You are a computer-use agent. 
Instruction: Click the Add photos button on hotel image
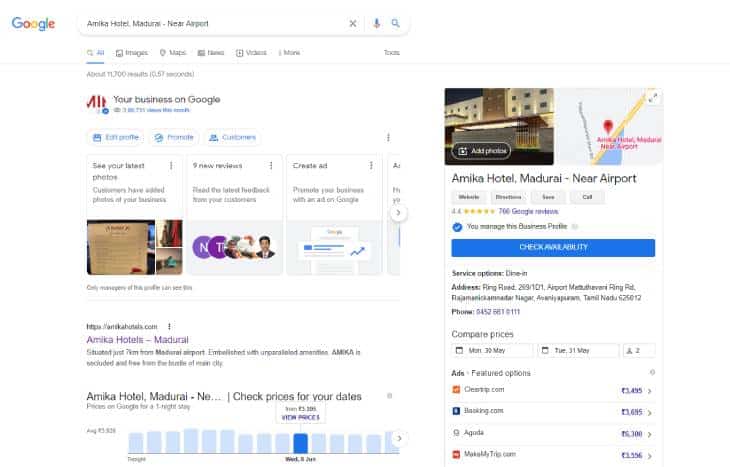coord(482,151)
